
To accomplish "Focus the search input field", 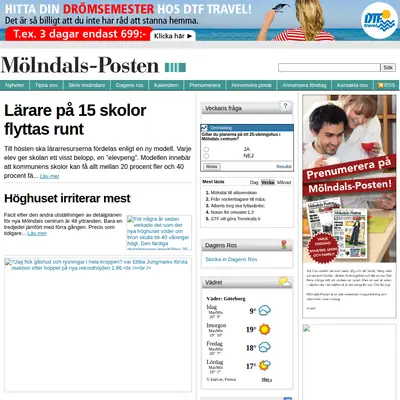I will (329, 68).
